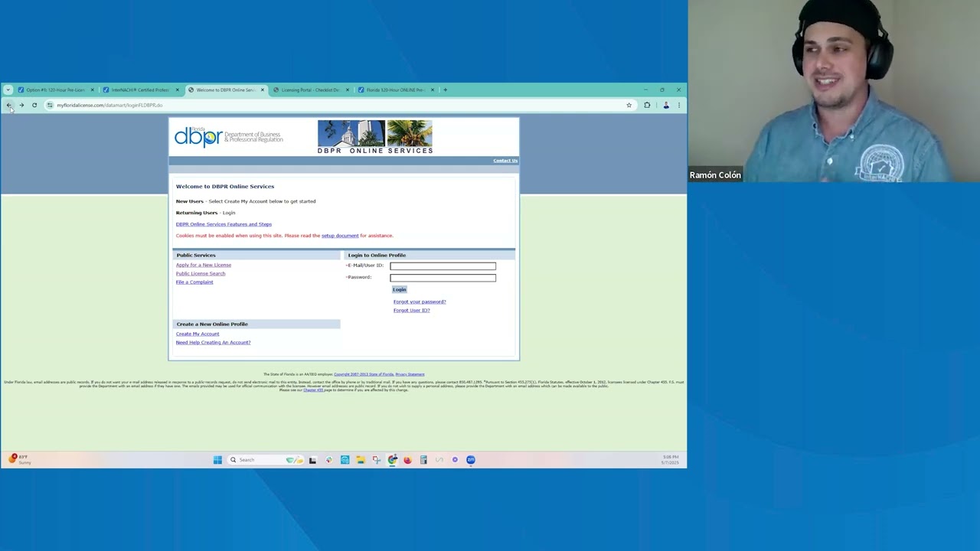Click the 'Create My Account' link
The height and width of the screenshot is (551, 980).
[x=198, y=334]
